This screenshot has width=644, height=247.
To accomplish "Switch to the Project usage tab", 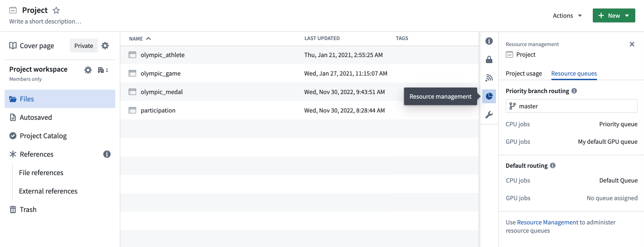I will (524, 74).
